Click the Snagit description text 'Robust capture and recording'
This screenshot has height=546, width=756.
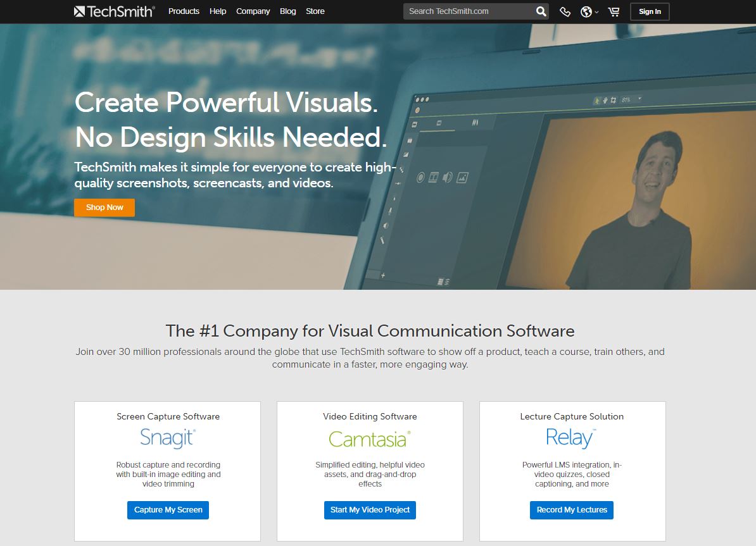168,475
